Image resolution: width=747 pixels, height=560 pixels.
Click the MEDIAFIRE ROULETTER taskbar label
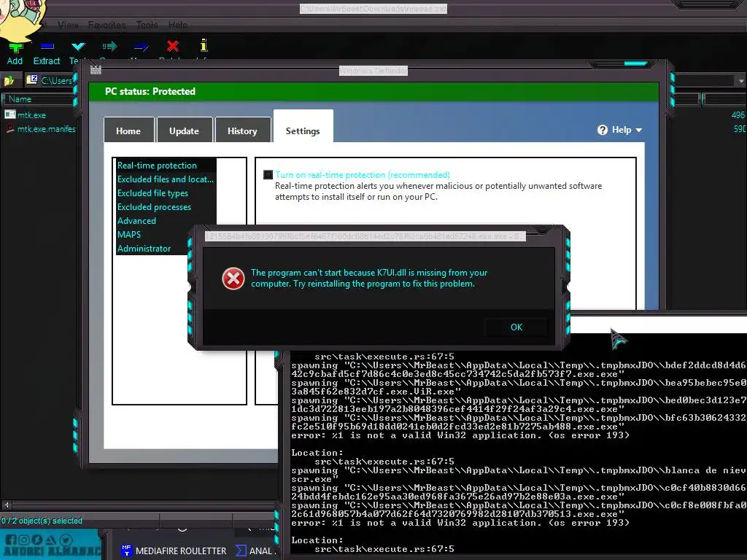(181, 551)
